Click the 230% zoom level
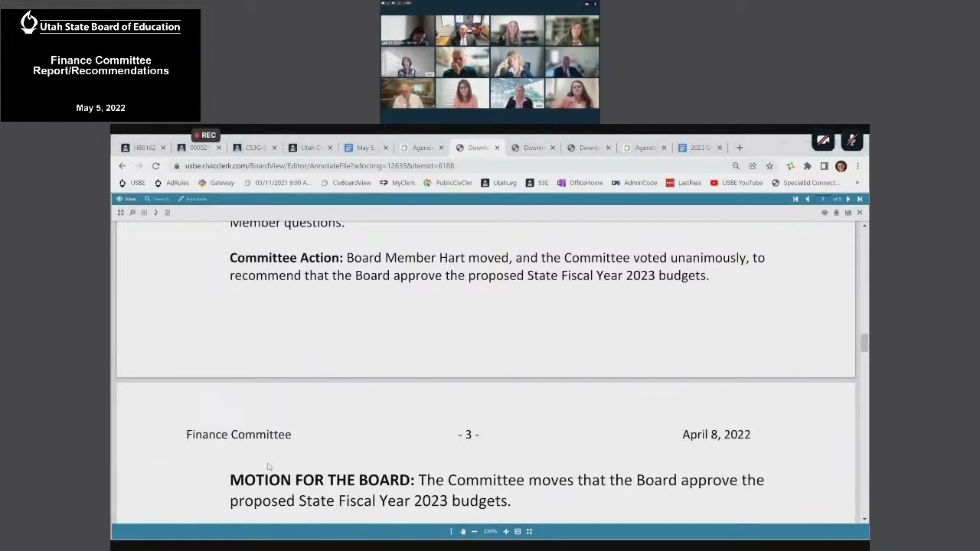The image size is (980, 551). click(x=490, y=531)
